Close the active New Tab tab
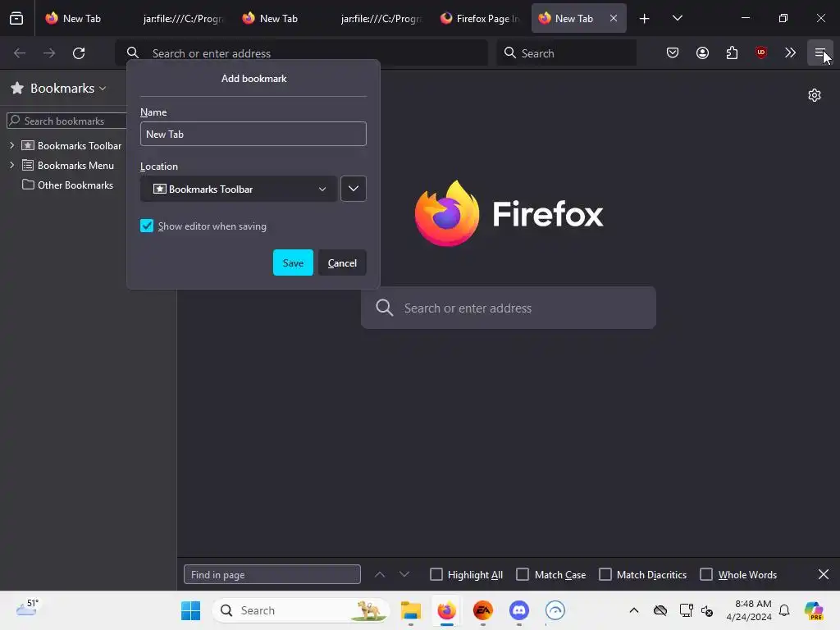The height and width of the screenshot is (630, 840). [614, 18]
